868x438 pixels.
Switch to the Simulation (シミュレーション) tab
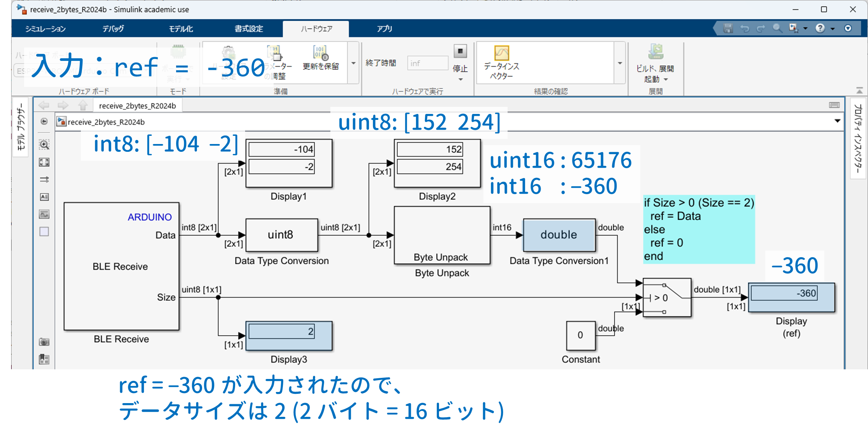point(45,29)
